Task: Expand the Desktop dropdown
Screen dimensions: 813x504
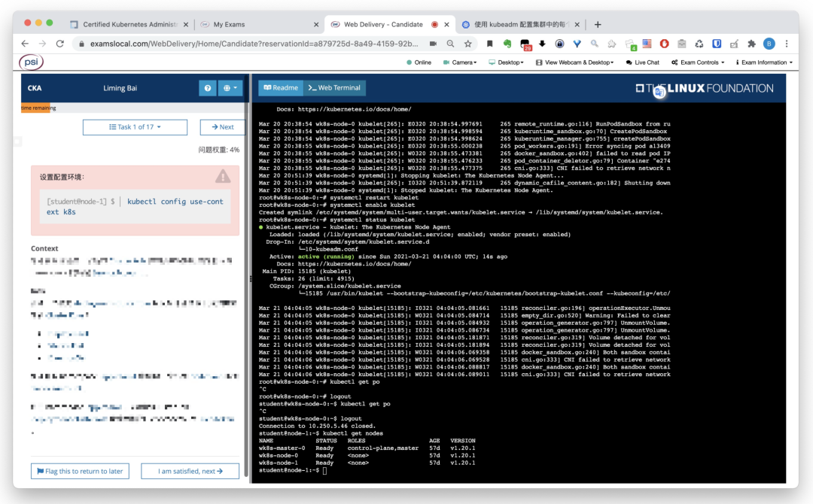Action: click(x=506, y=62)
